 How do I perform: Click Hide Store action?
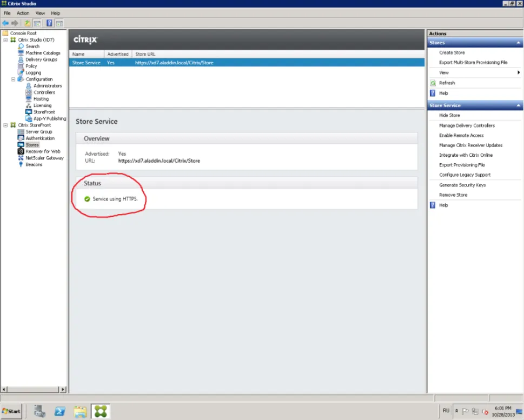[449, 115]
